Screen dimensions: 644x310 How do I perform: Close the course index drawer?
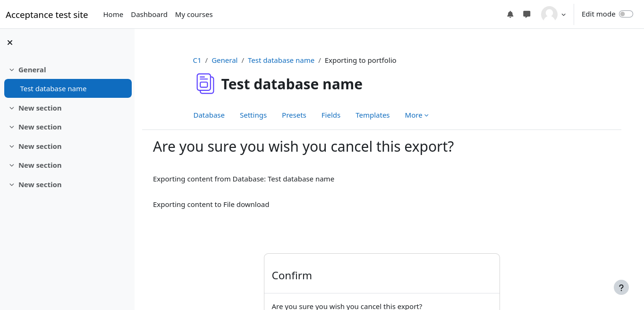pyautogui.click(x=10, y=43)
